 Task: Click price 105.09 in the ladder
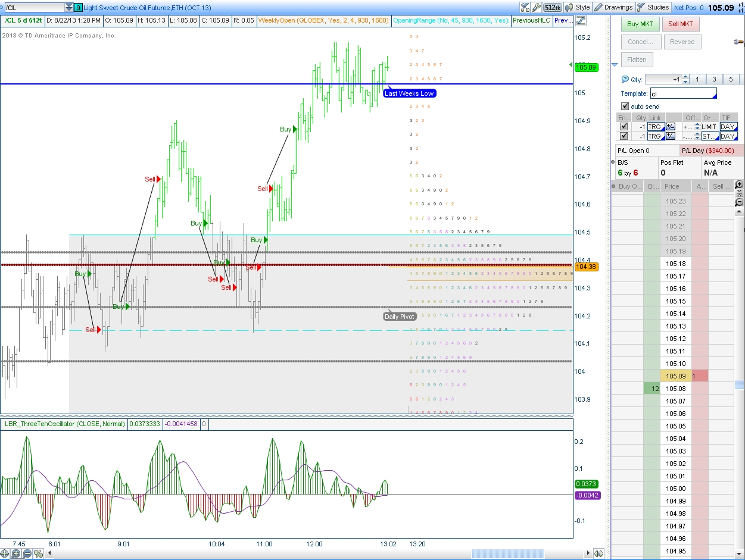coord(676,376)
